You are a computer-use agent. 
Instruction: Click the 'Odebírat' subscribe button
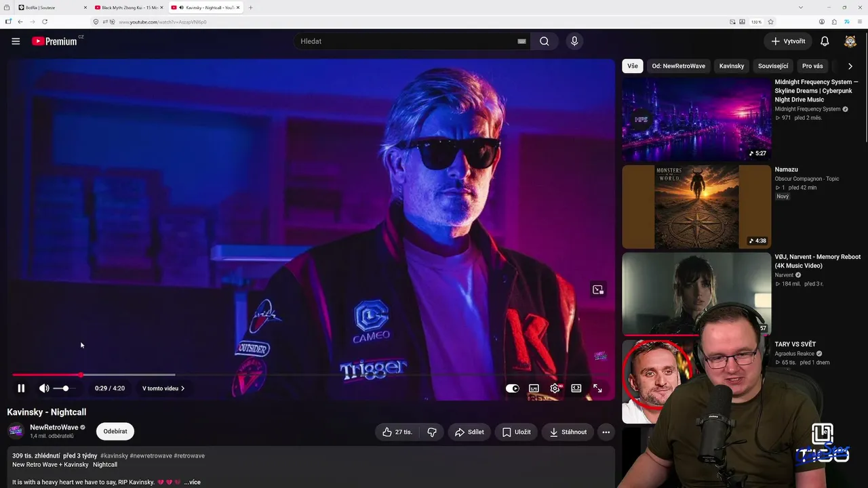[115, 432]
